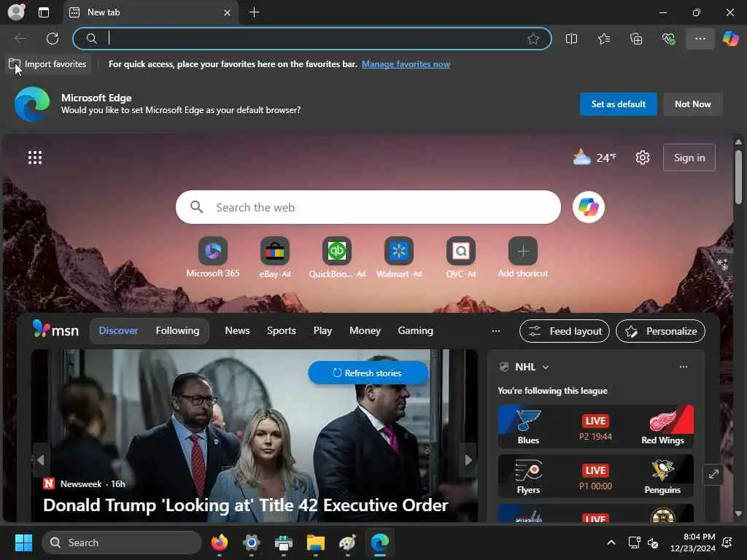Image resolution: width=747 pixels, height=560 pixels.
Task: Open the app launcher grid icon
Action: pos(35,157)
